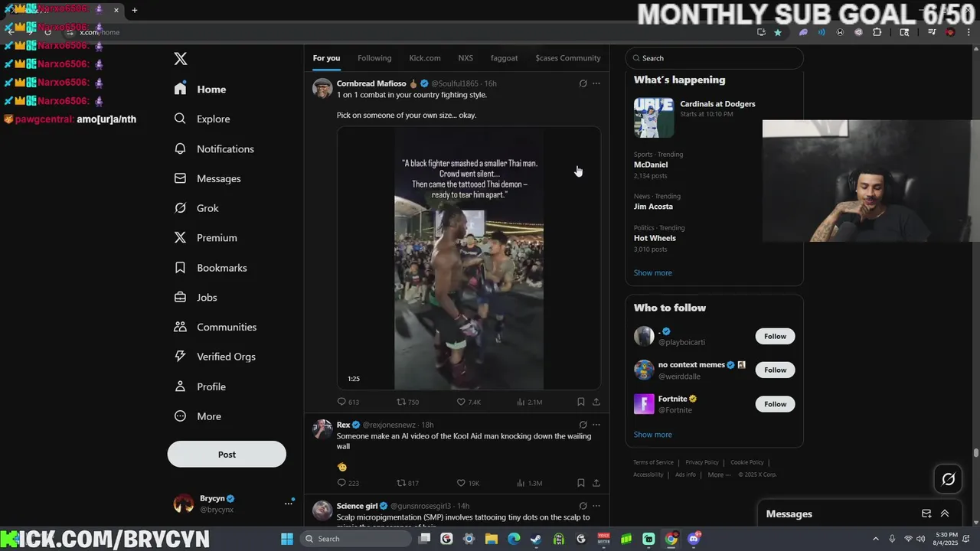
Task: Open Cornbread Mafioso profile avatar
Action: [322, 87]
